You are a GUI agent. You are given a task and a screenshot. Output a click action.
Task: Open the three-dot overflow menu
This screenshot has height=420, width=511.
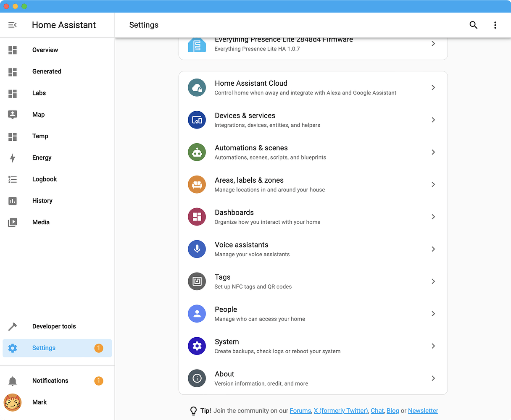[495, 25]
